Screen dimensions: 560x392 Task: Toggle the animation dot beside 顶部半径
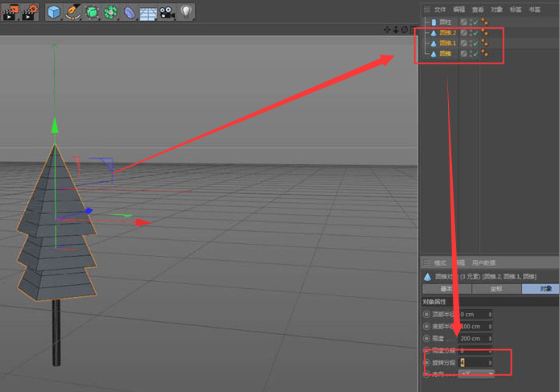[x=426, y=314]
